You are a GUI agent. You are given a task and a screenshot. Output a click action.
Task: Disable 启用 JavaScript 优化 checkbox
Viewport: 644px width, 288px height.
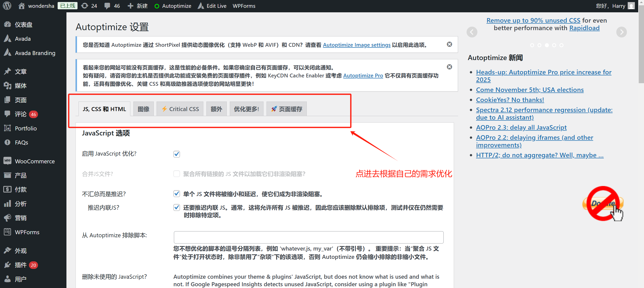point(176,154)
